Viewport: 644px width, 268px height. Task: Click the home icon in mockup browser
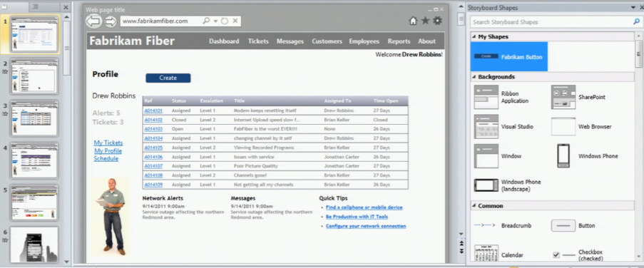coord(413,21)
